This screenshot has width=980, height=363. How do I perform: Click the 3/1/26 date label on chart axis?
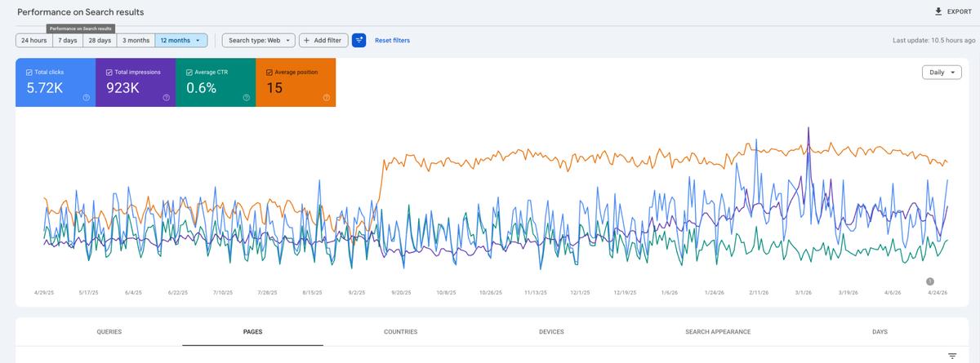[804, 292]
